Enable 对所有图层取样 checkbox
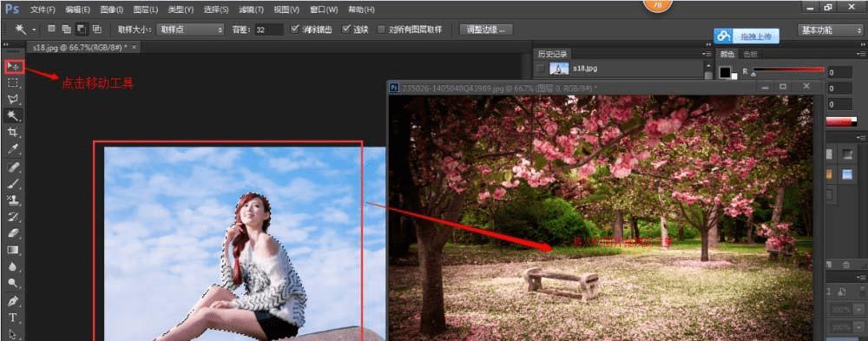The width and height of the screenshot is (868, 341). tap(381, 30)
